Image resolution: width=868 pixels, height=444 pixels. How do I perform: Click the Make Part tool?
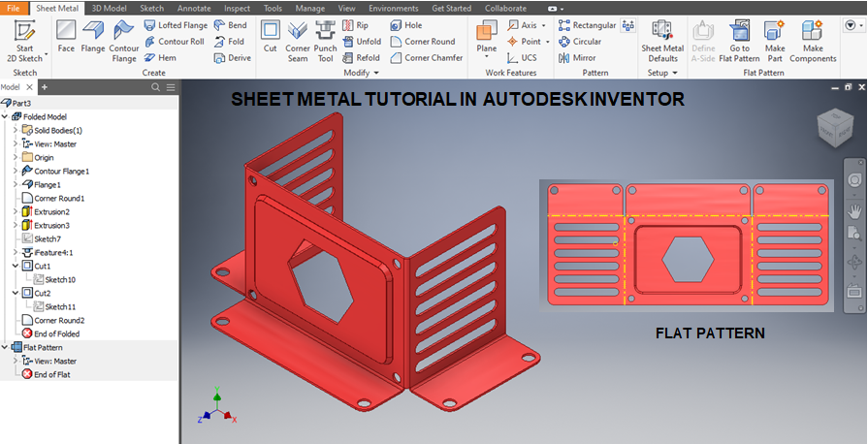[x=775, y=42]
